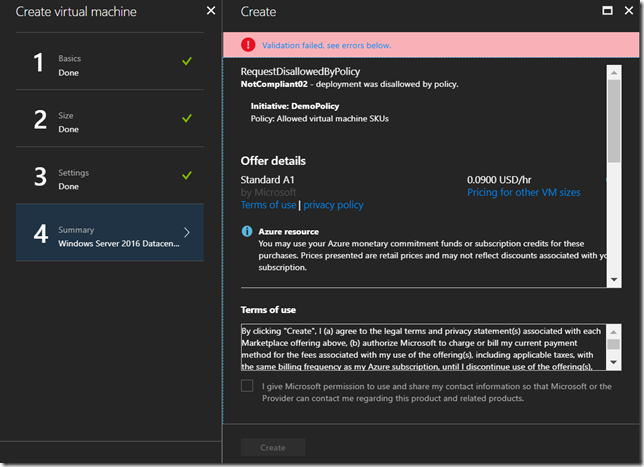Click inside the Terms of use text box
The image size is (644, 467).
click(x=423, y=347)
